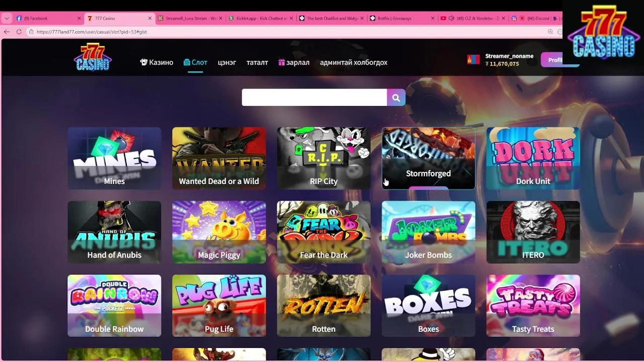Open the Tasty Treats slot
644x362 pixels.
[x=533, y=305]
